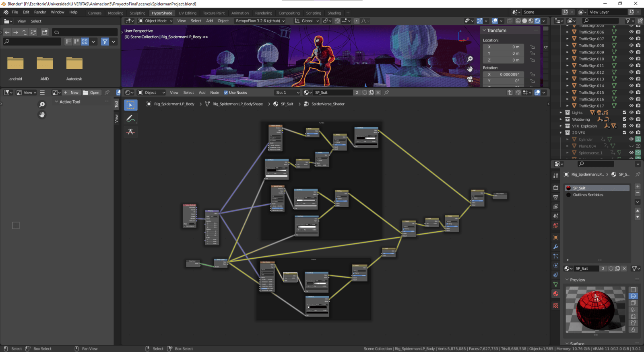Collapse the 2D VFX collection

tap(561, 133)
